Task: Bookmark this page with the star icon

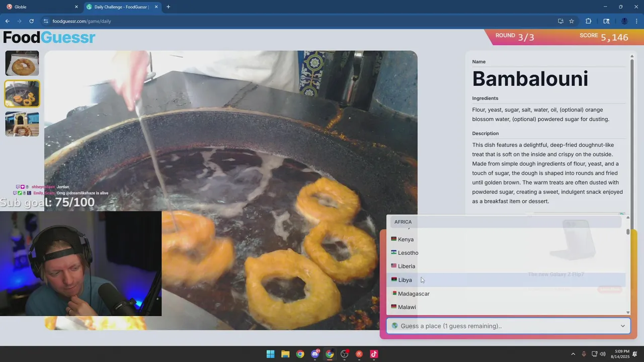Action: point(572,21)
